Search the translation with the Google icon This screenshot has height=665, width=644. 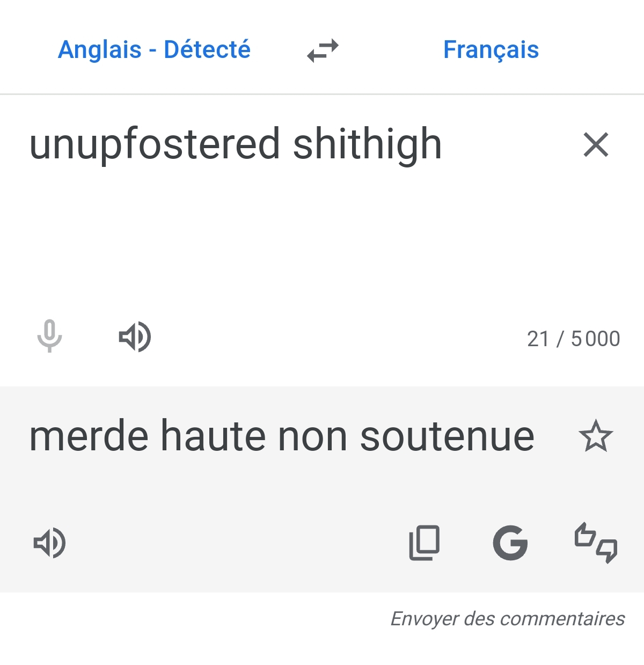(510, 543)
